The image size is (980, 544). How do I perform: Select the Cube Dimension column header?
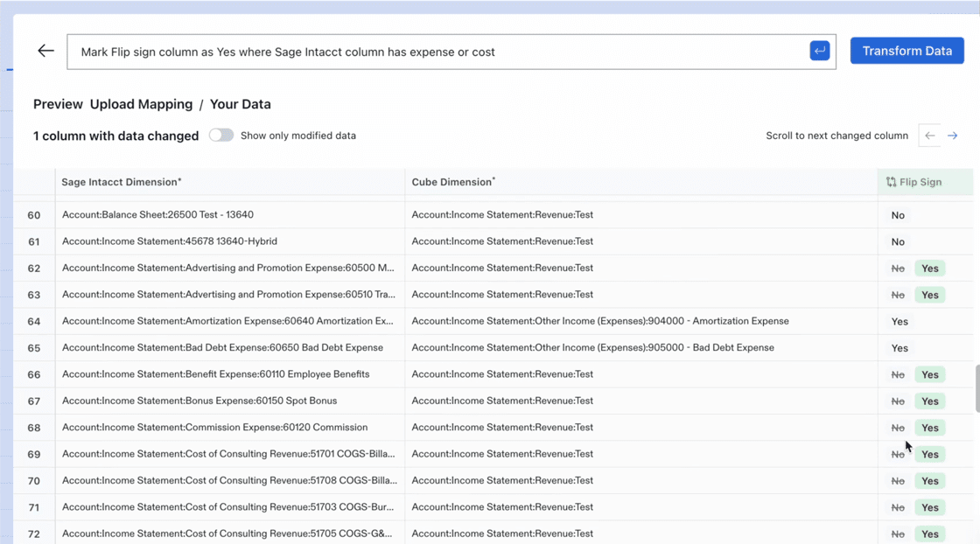(x=640, y=182)
